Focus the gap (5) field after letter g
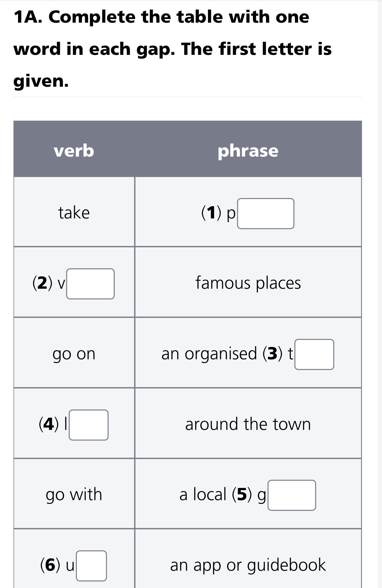 (x=292, y=495)
